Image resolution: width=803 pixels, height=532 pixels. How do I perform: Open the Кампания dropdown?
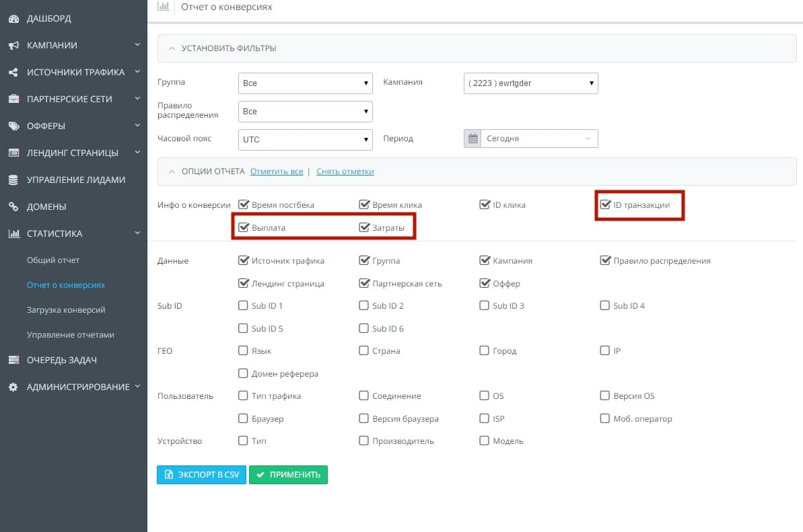coord(530,83)
